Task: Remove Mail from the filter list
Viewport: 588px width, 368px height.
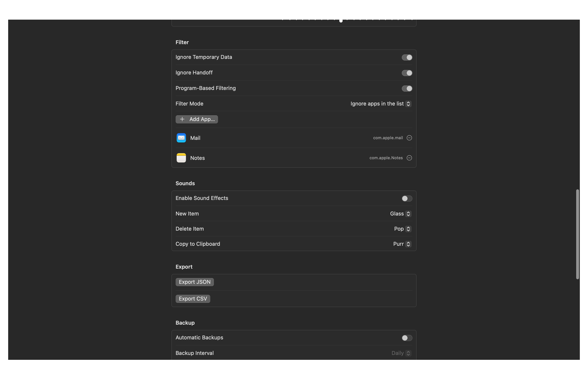Action: click(409, 138)
